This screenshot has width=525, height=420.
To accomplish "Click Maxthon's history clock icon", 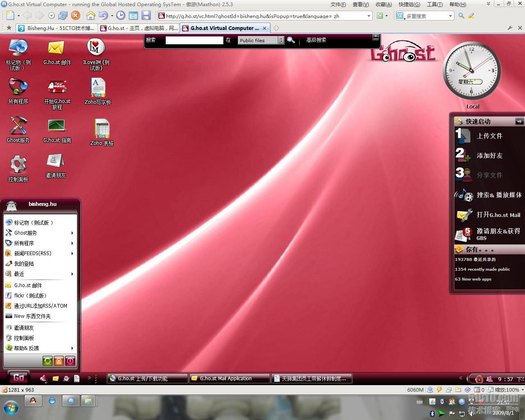I will click(x=121, y=16).
